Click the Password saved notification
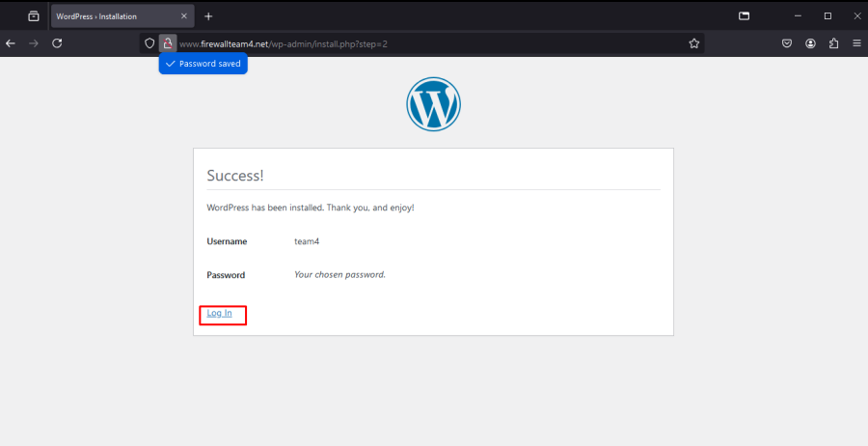This screenshot has width=868, height=446. pyautogui.click(x=203, y=64)
